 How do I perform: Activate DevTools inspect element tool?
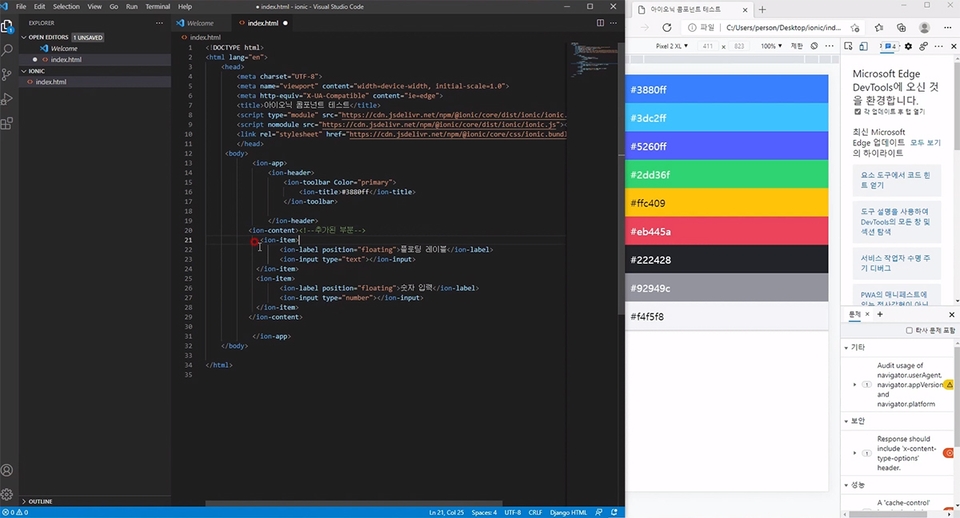click(x=848, y=46)
